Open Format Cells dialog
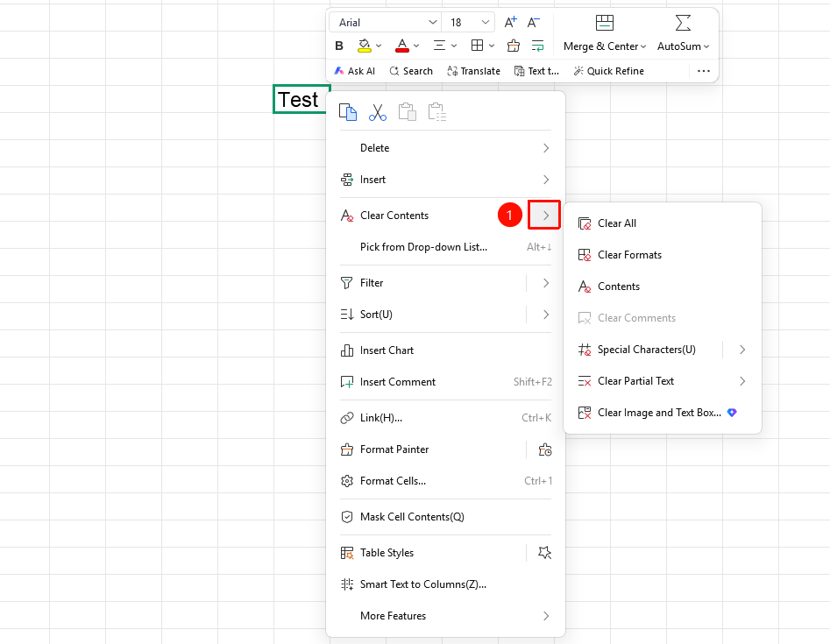The image size is (830, 644). point(446,481)
